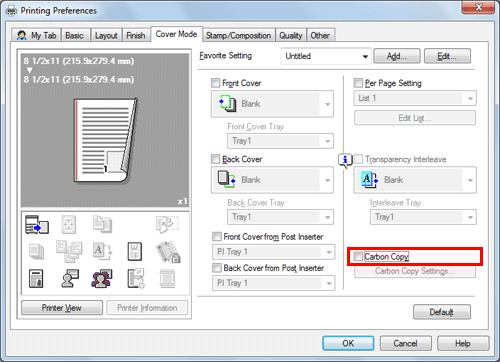Click the Transparency Interleave information balloon icon

345,160
